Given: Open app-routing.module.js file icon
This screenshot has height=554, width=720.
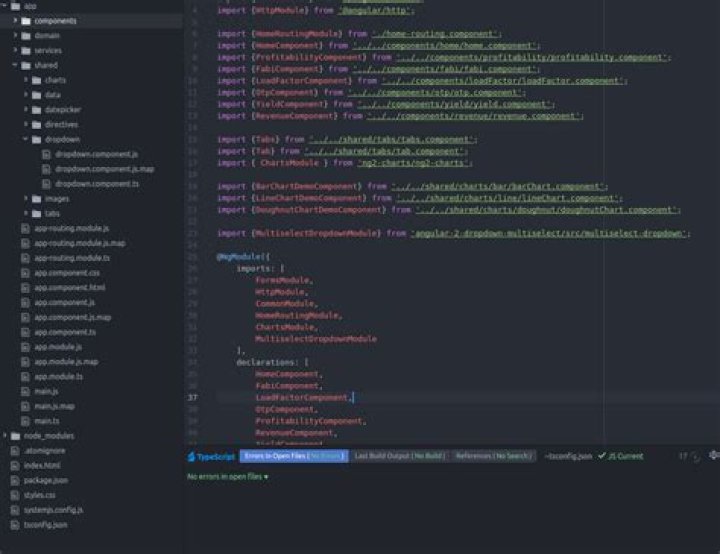Looking at the screenshot, I should (x=26, y=228).
